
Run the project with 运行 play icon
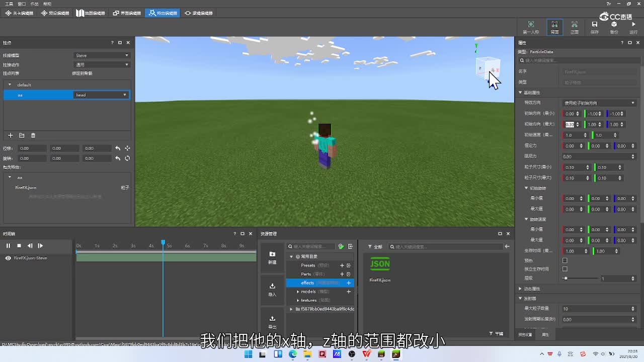633,27
